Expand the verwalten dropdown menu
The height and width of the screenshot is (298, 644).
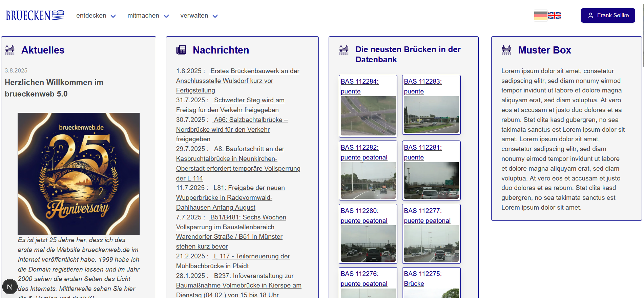pyautogui.click(x=199, y=16)
